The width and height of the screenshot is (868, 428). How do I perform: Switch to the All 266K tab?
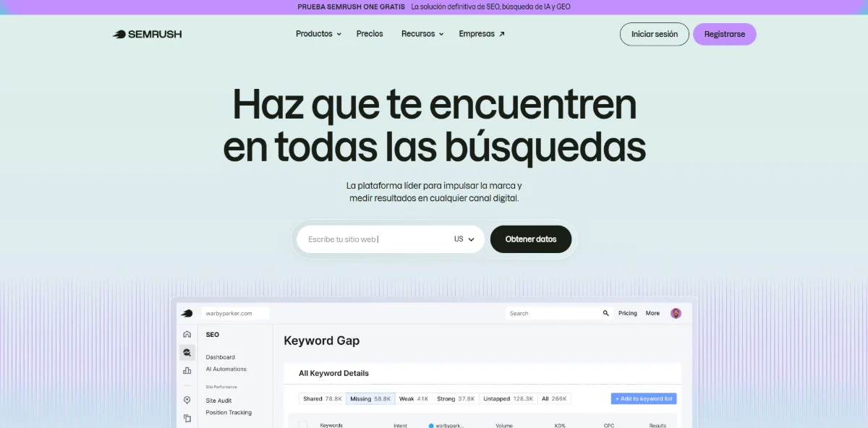click(554, 398)
